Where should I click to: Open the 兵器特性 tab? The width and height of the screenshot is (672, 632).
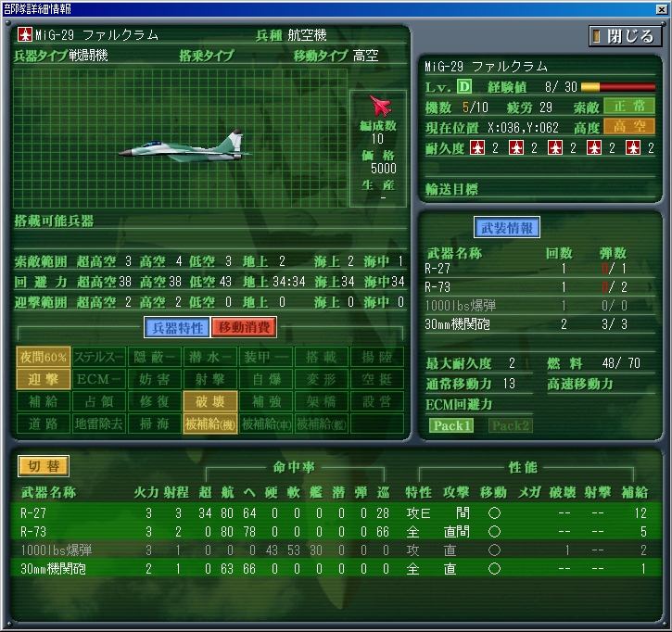(x=177, y=328)
